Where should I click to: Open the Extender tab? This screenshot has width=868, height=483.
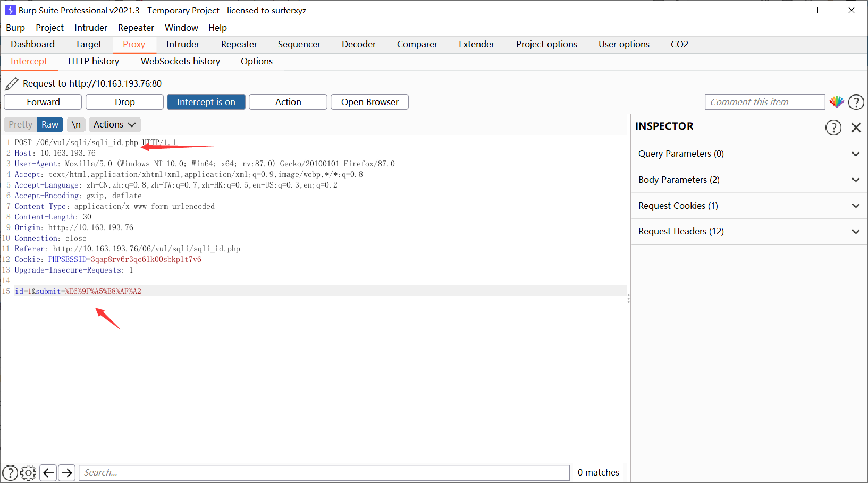(477, 44)
